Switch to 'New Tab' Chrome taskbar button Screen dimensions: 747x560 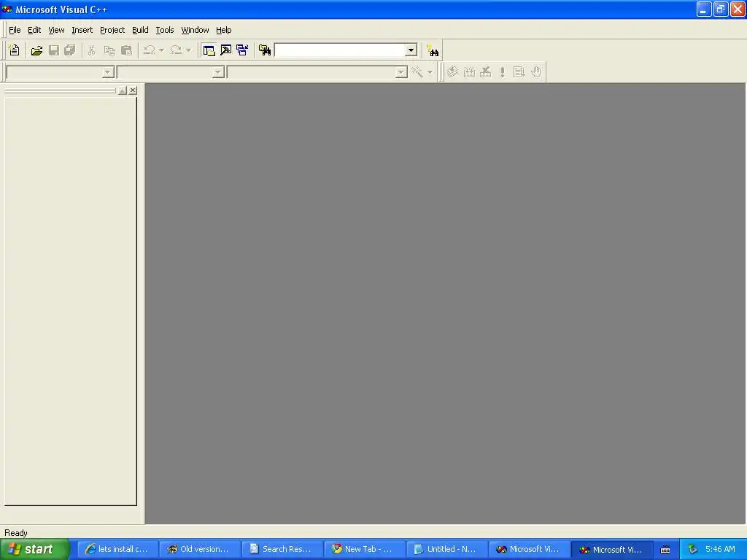point(365,549)
